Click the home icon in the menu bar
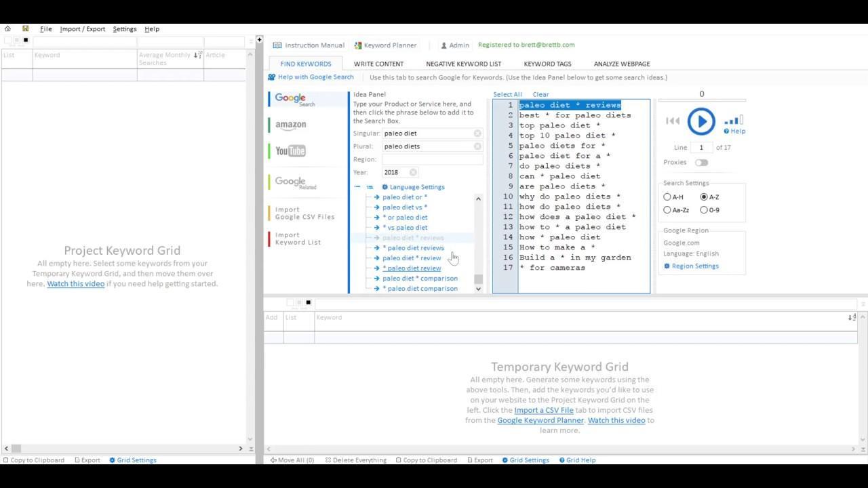Viewport: 868px width, 488px height. coord(7,29)
